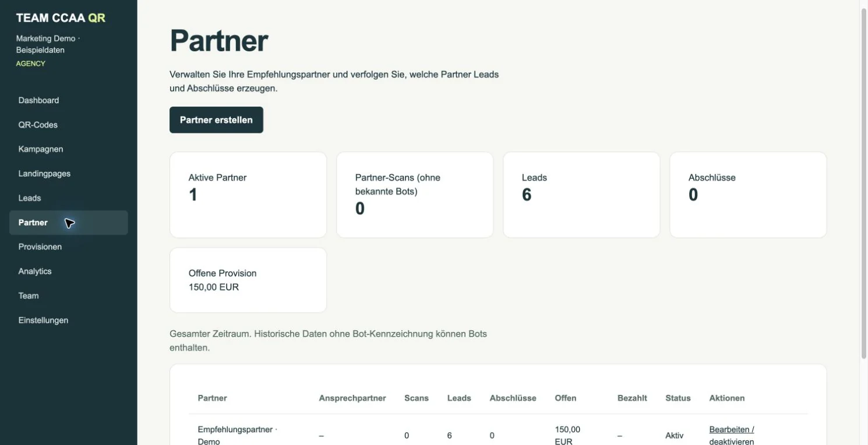
Task: Click the Status column header
Action: point(678,398)
